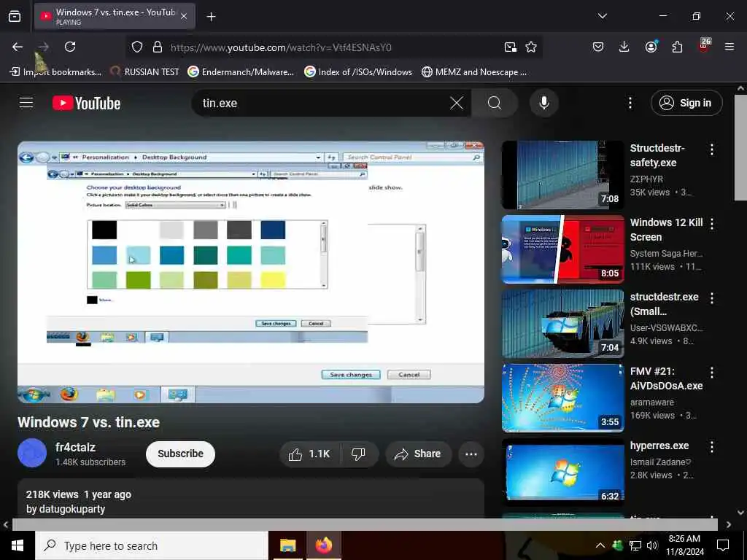This screenshot has width=747, height=560.
Task: Open picture-in-picture from the address bar
Action: [x=510, y=47]
